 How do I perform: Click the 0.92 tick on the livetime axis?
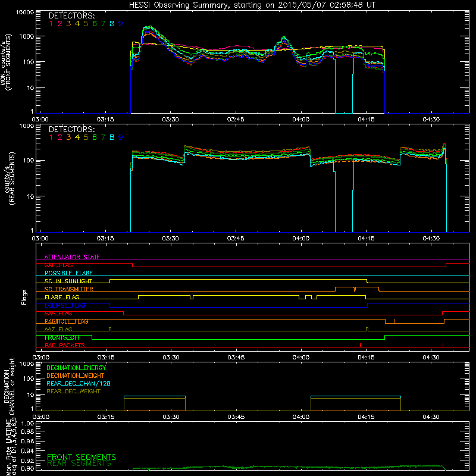[x=28, y=461]
